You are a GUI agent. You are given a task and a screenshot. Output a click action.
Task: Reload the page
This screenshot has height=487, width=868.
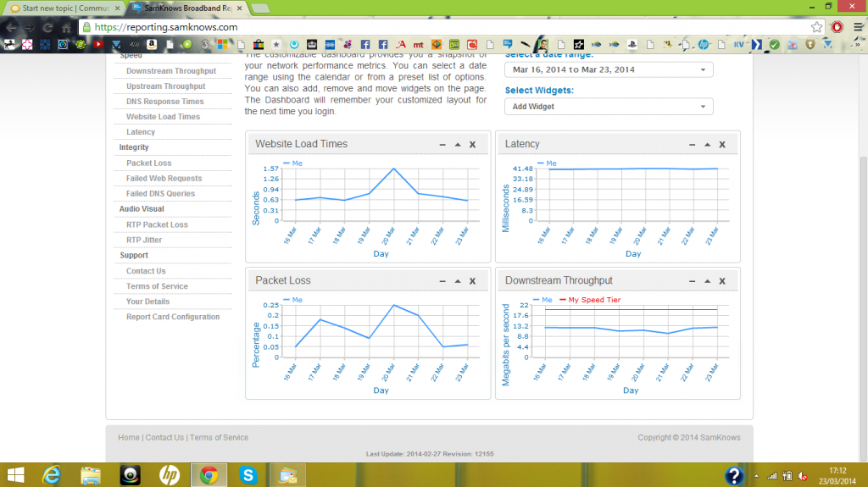click(47, 27)
